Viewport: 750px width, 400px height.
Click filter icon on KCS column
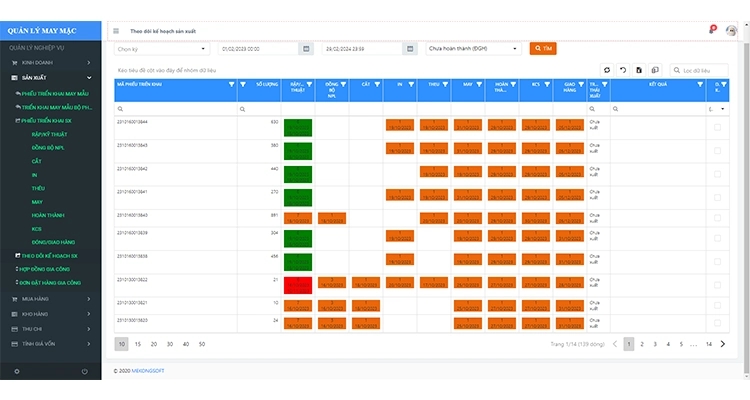[x=548, y=85]
